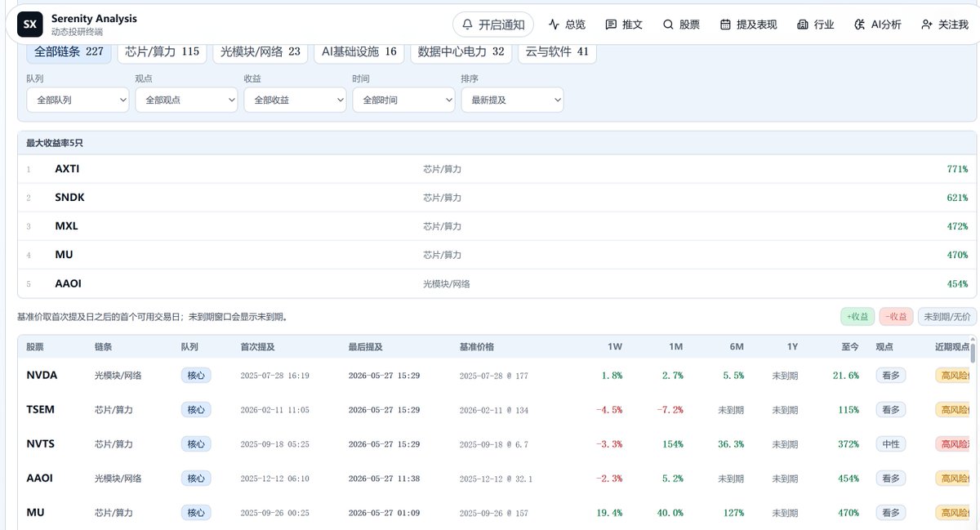This screenshot has width=980, height=530.
Task: Click the 771% return value for AXTI
Action: [957, 169]
